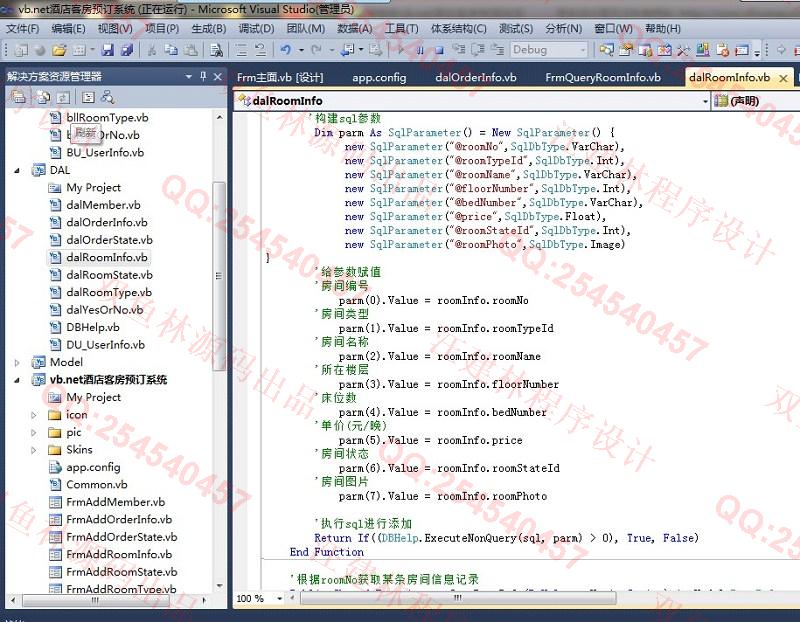Expand the Model project node

[x=17, y=362]
